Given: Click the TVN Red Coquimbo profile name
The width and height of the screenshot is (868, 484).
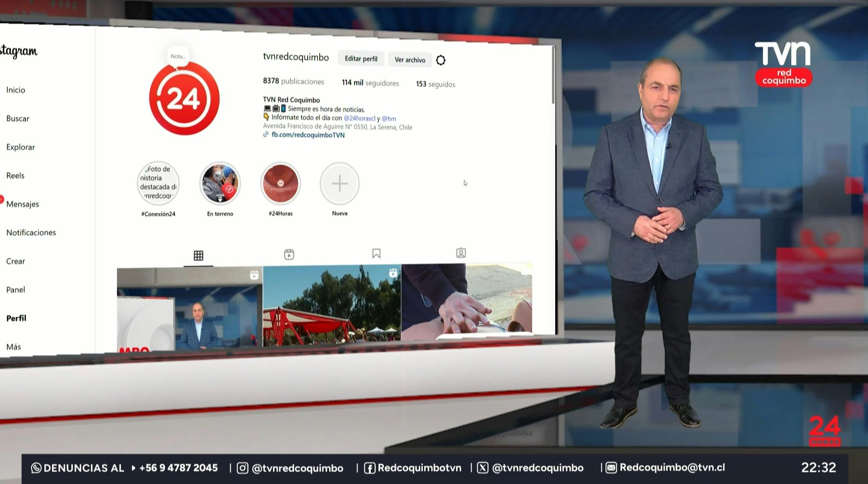Looking at the screenshot, I should 291,100.
